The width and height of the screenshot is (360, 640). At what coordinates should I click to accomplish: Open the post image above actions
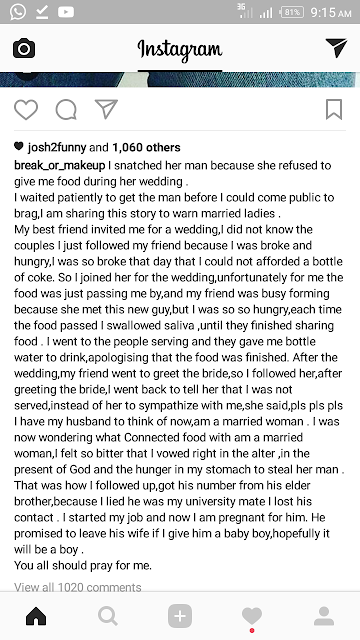pyautogui.click(x=180, y=80)
